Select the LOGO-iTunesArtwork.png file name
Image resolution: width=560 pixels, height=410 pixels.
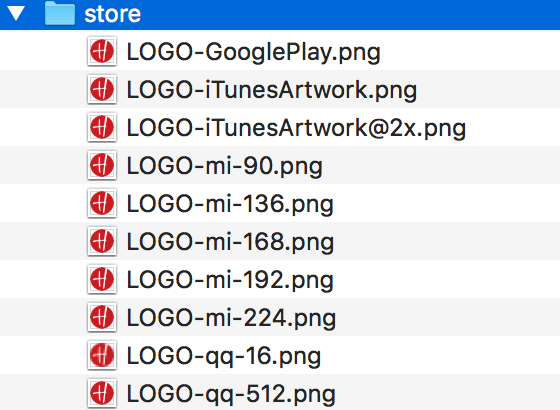click(x=272, y=90)
